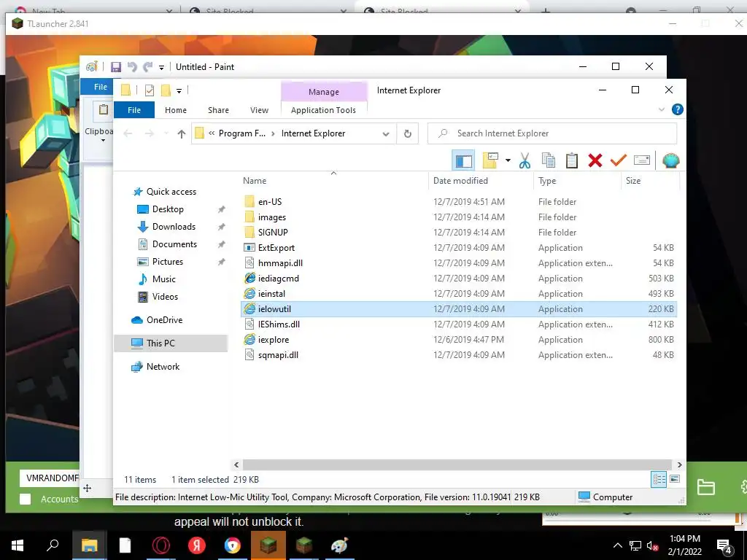Open the Application Tools tab
747x560 pixels.
pyautogui.click(x=323, y=110)
